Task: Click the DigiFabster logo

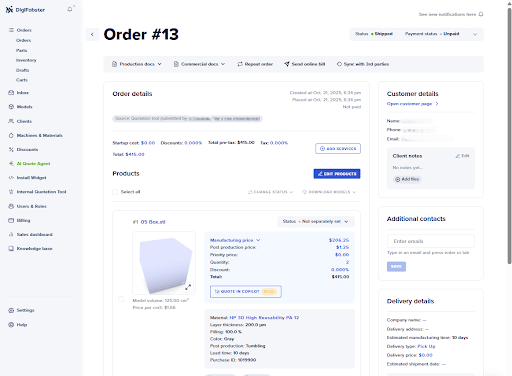Action: pyautogui.click(x=25, y=10)
